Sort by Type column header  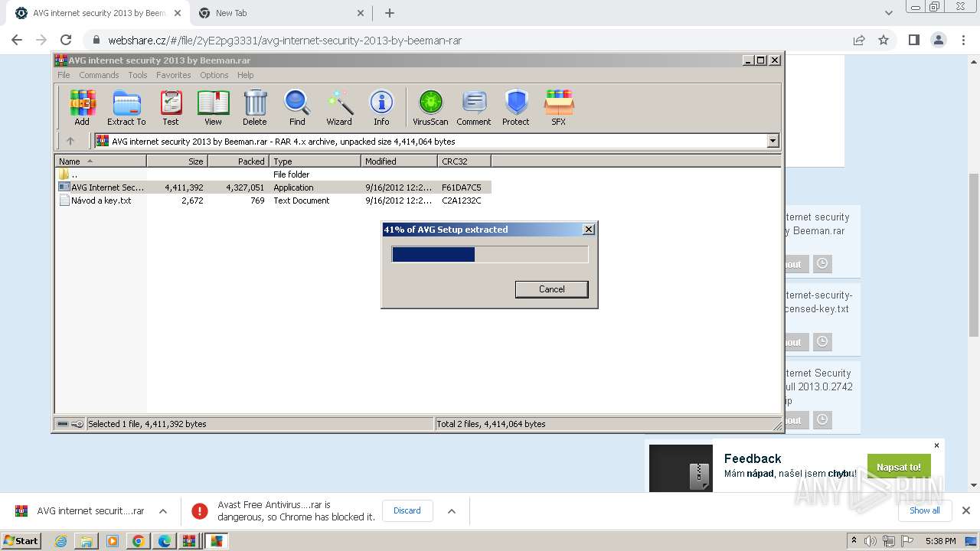pos(315,161)
